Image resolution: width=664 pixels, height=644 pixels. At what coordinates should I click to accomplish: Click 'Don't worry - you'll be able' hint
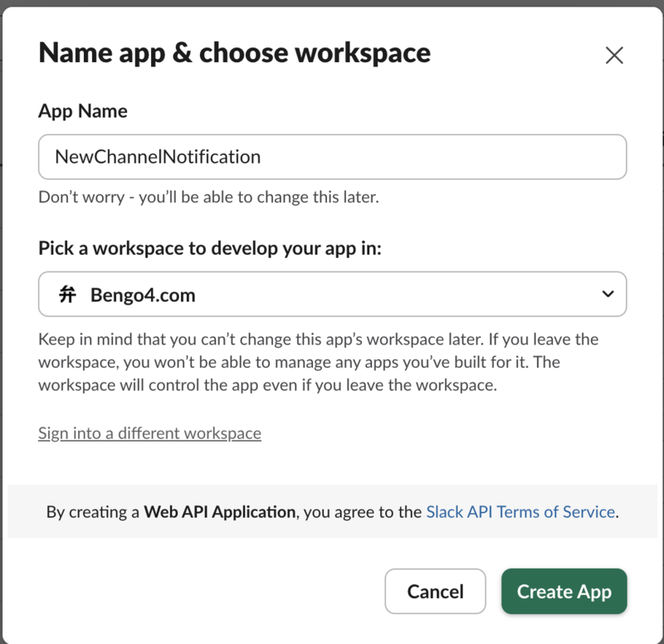pos(208,198)
